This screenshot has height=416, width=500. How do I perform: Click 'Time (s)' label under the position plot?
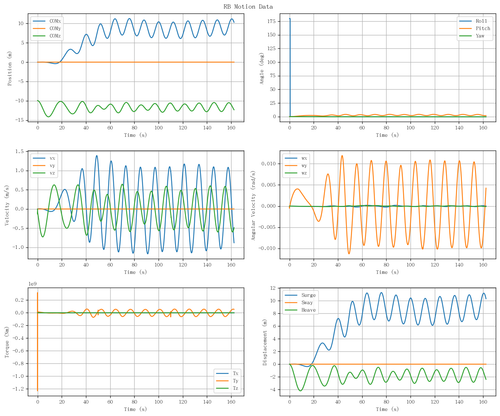coord(135,135)
